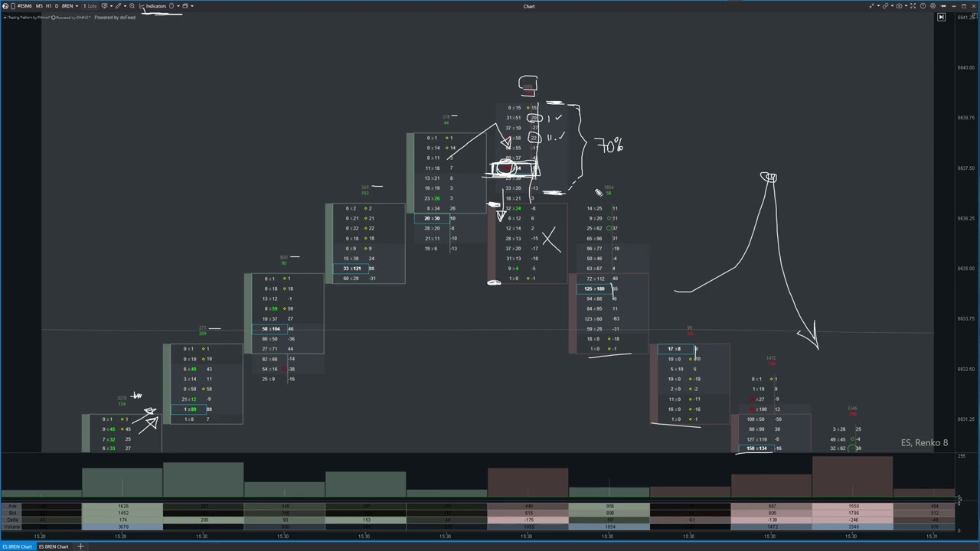Click the magnifier zoom icon in toolbar
This screenshot has width=980, height=551.
click(x=132, y=6)
